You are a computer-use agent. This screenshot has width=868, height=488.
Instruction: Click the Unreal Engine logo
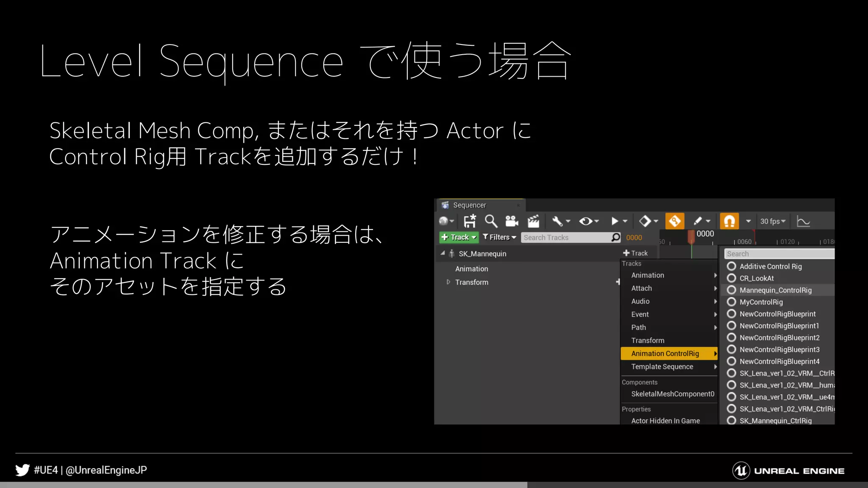pyautogui.click(x=788, y=471)
